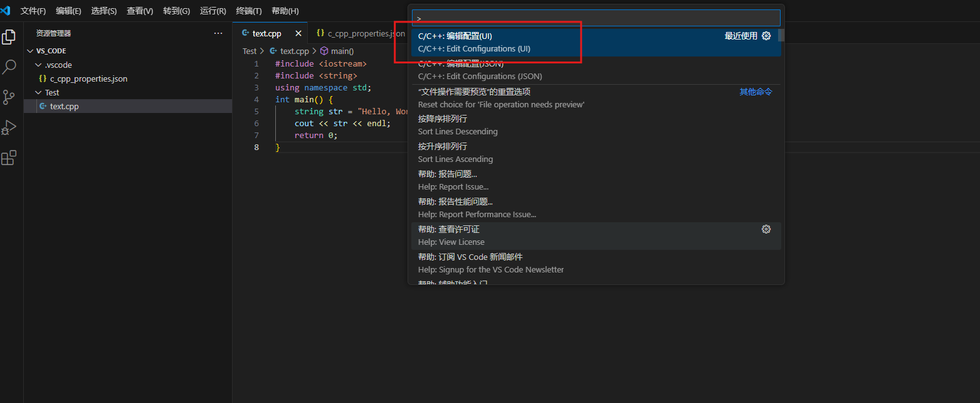Screen dimensions: 980x403
Task: Click the '#include <iostream>' code line
Action: click(x=321, y=64)
